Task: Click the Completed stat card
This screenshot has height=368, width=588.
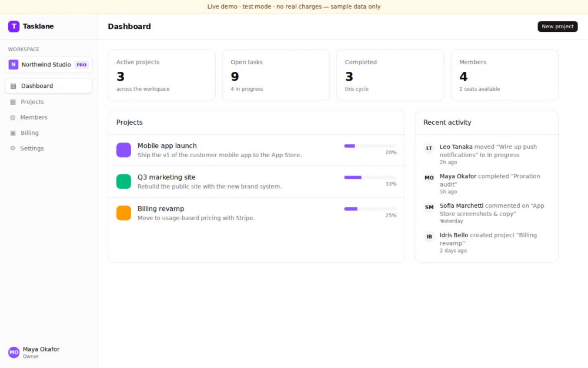Action: coord(390,75)
